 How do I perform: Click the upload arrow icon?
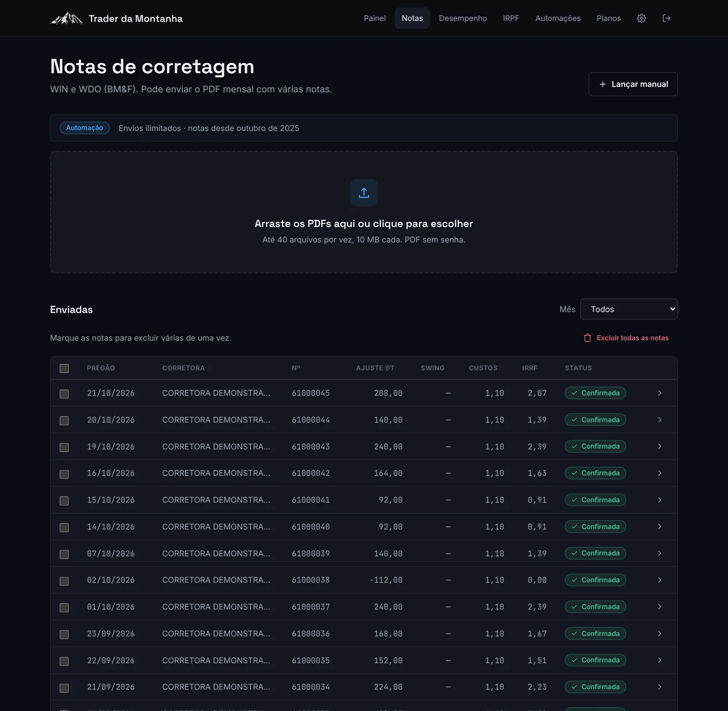coord(364,193)
